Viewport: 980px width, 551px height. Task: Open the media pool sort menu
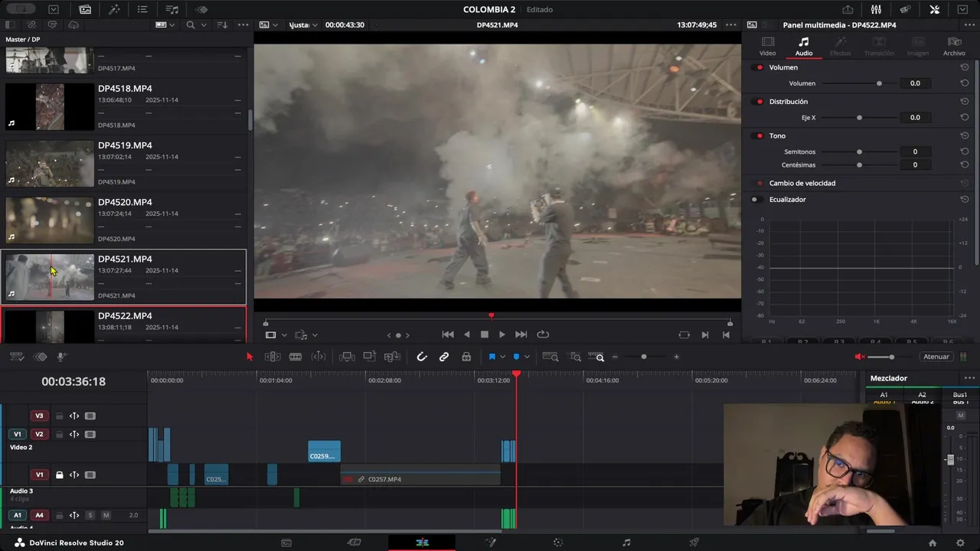click(223, 25)
